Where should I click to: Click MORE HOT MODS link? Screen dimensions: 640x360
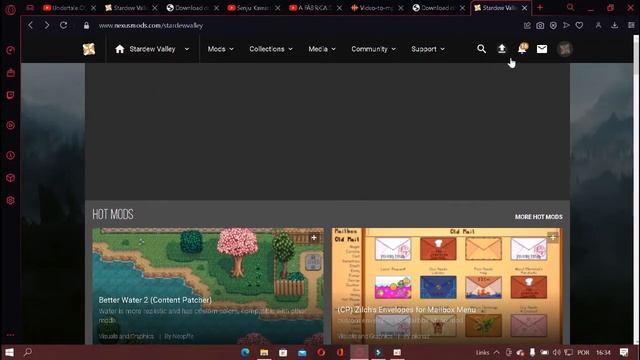[538, 217]
